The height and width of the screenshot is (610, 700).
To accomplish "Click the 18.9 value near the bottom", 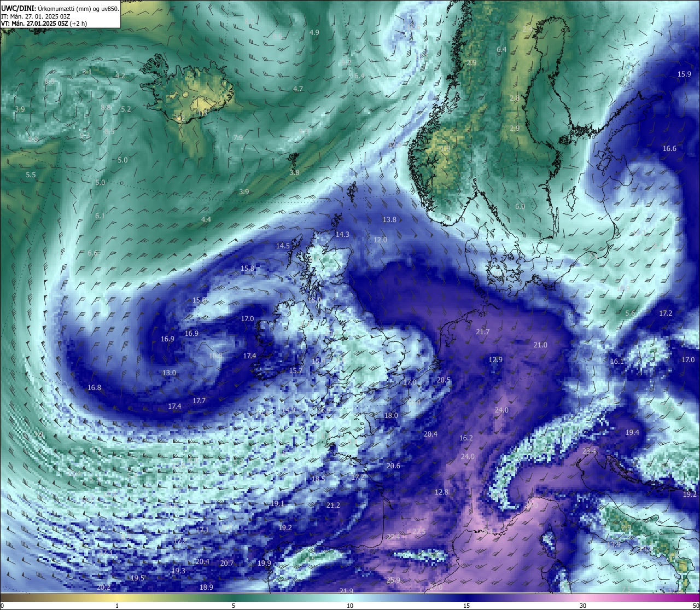I will click(206, 587).
